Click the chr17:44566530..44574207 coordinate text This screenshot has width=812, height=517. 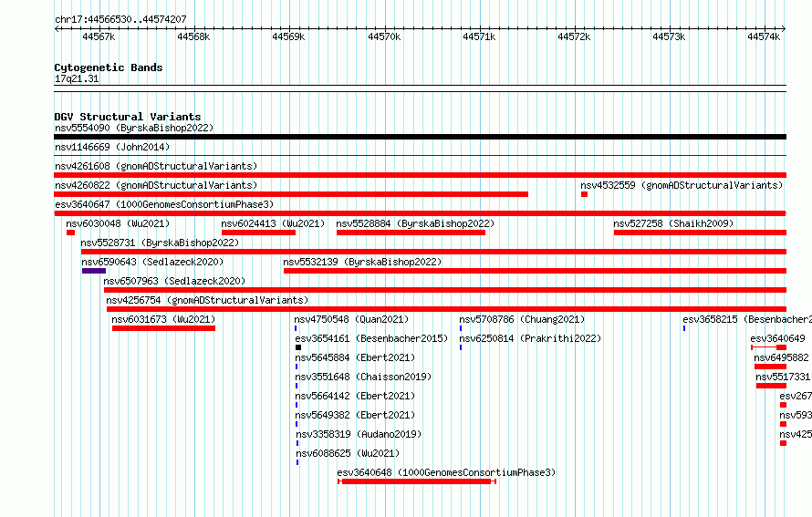click(x=120, y=19)
